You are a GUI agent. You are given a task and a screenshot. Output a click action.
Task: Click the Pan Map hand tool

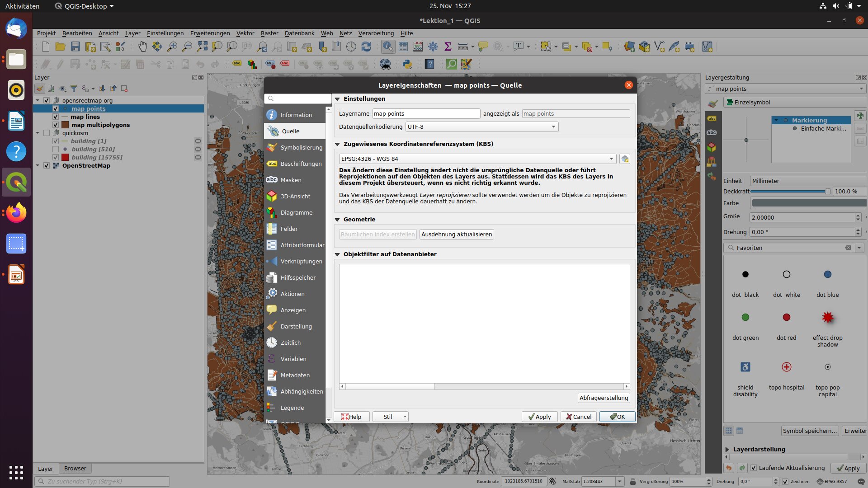142,47
